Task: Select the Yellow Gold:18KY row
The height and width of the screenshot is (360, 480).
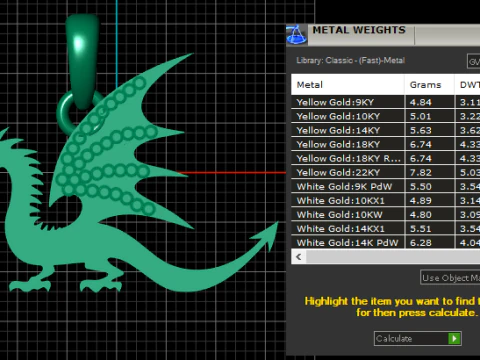Action: click(x=386, y=144)
